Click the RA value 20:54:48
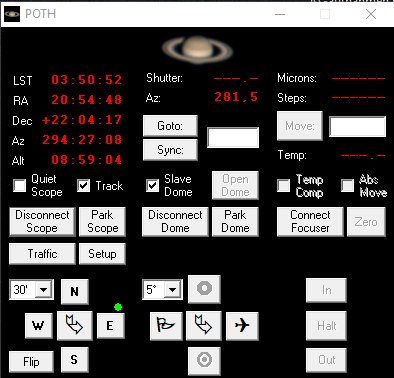This screenshot has height=378, width=394. tap(87, 100)
